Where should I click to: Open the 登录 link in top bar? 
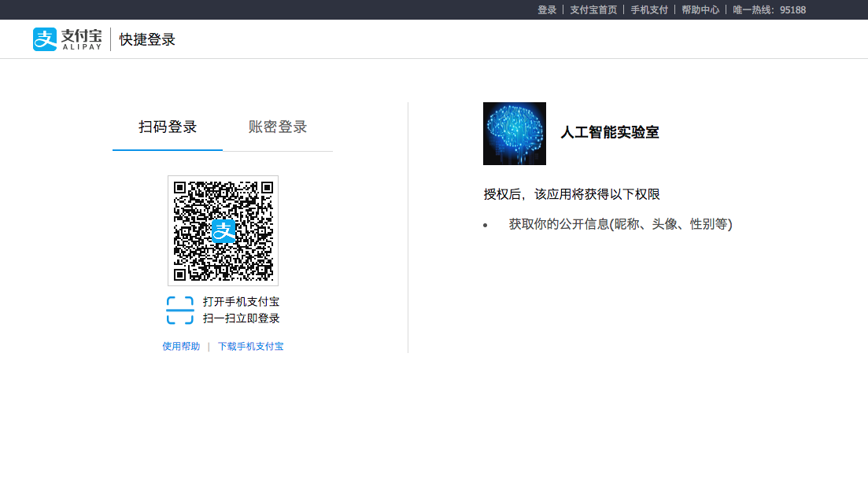(547, 10)
